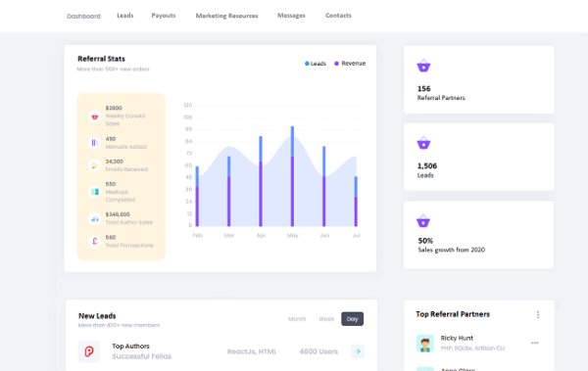Click the 'ReactJs, HTML' text
Image resolution: width=588 pixels, height=371 pixels.
[x=252, y=351]
